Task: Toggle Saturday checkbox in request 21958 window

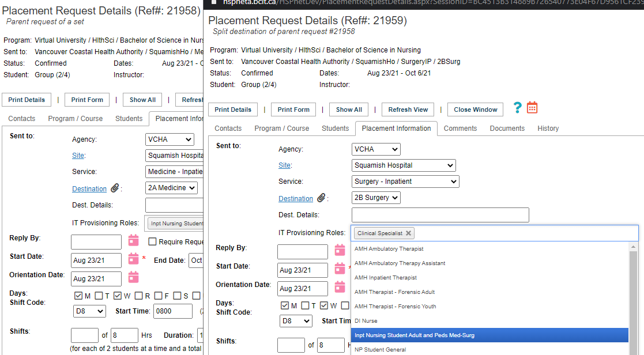Action: click(177, 296)
